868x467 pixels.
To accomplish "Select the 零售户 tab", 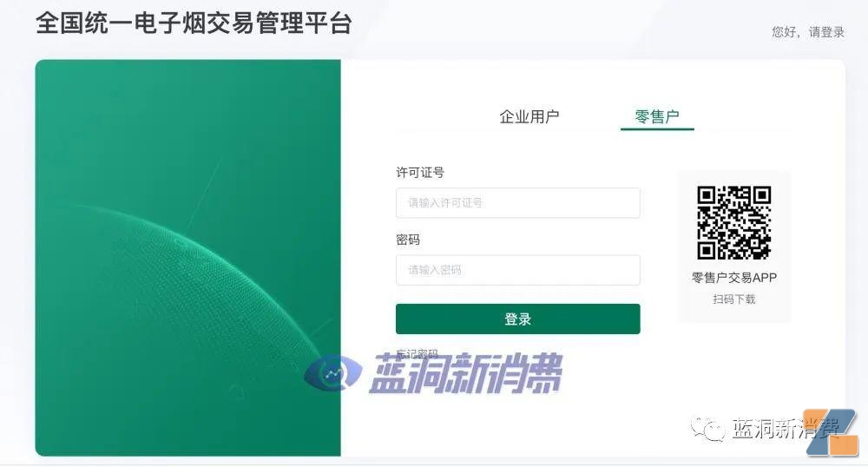I will (657, 116).
